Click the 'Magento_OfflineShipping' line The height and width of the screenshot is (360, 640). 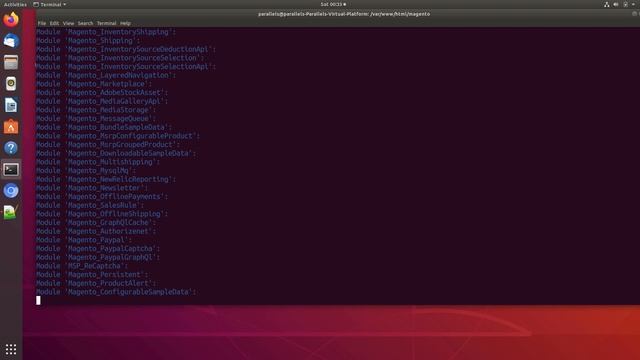click(102, 214)
